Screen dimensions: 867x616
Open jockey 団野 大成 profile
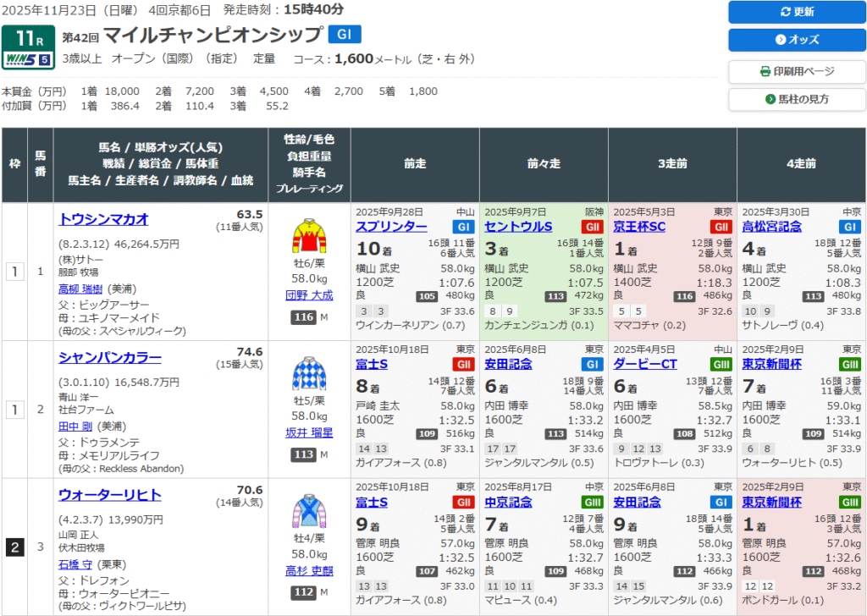click(309, 295)
